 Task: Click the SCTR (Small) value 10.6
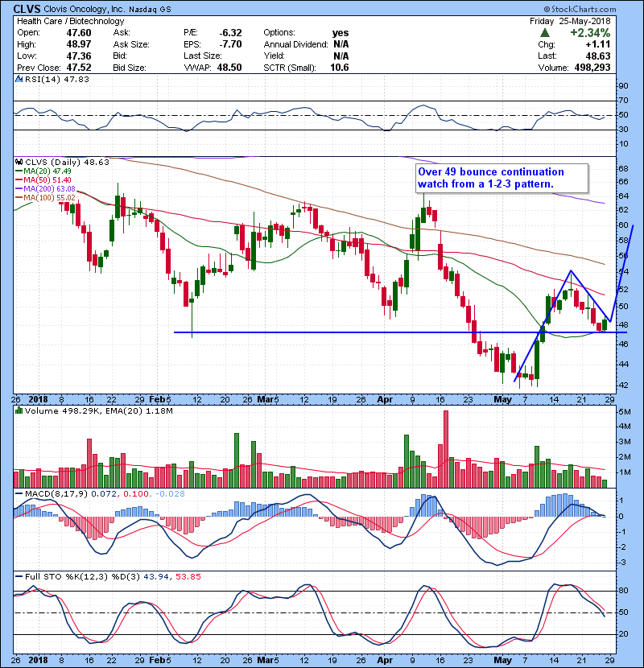pos(340,68)
